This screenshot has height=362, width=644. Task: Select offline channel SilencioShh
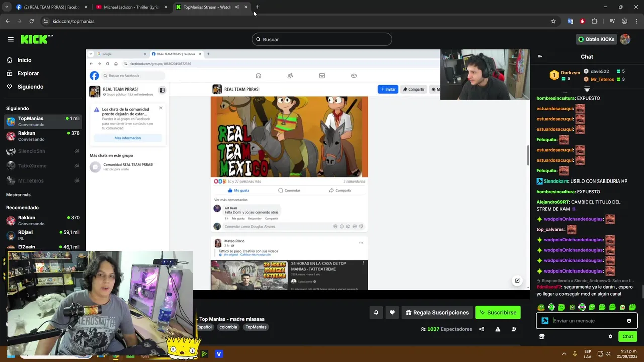pos(43,151)
